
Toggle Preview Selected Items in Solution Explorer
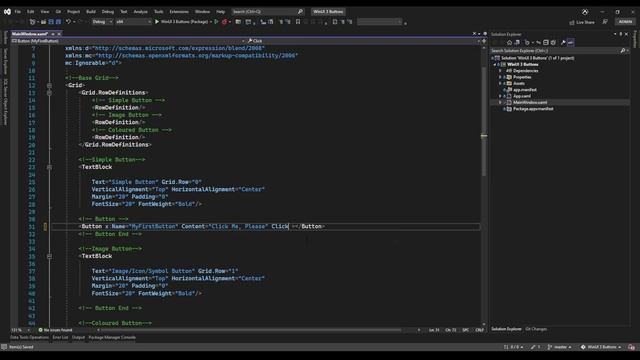tap(571, 42)
